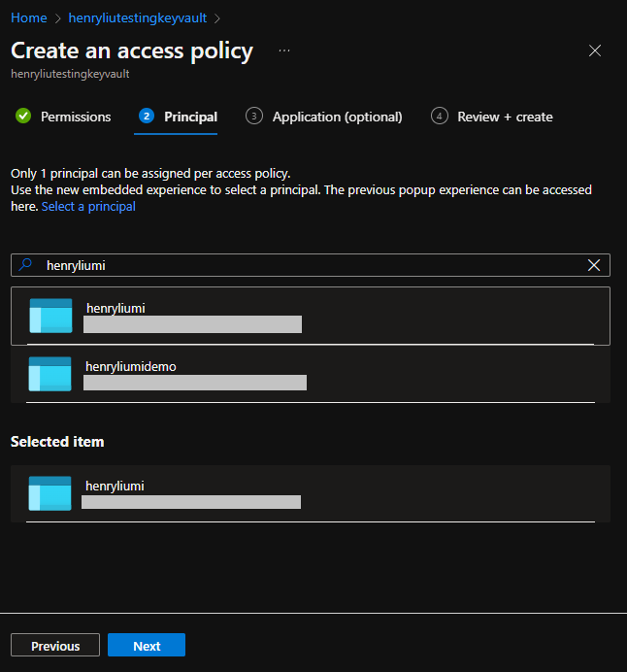
Task: Click henryliumi result application icon
Action: tap(51, 316)
